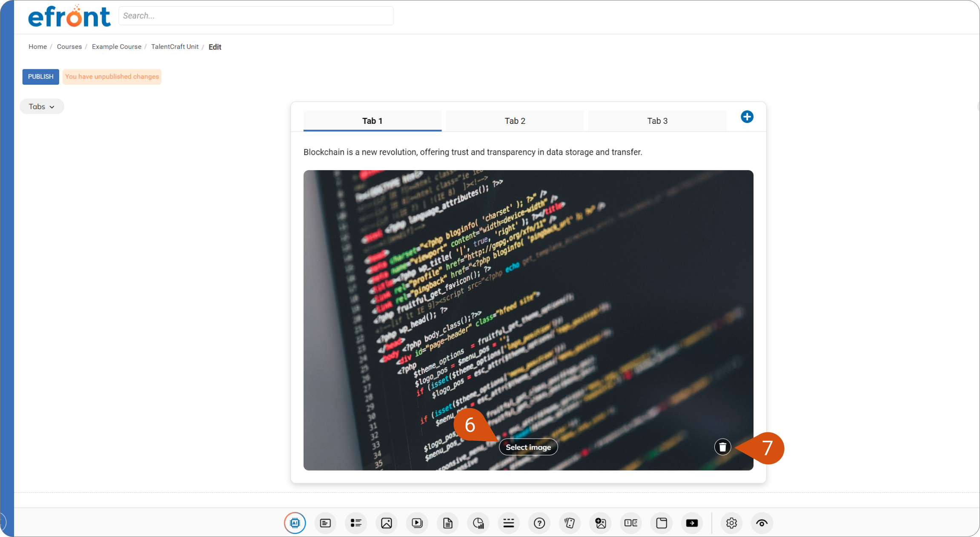Click the Select image button
The width and height of the screenshot is (980, 537).
tap(528, 447)
